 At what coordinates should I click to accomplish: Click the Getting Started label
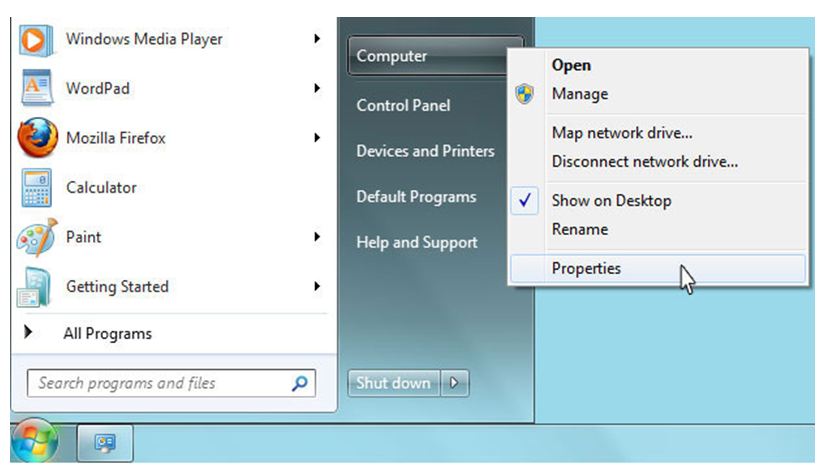click(117, 287)
